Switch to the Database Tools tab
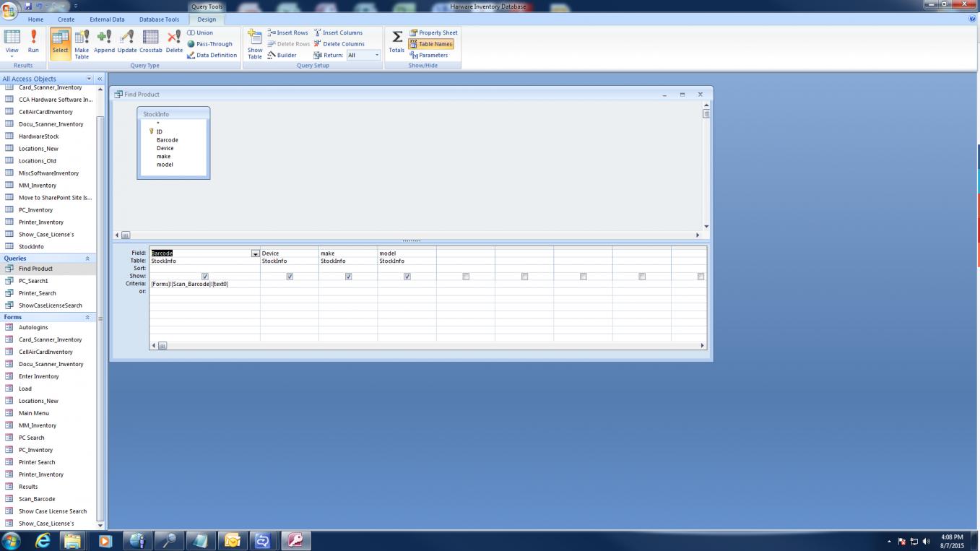 point(159,19)
